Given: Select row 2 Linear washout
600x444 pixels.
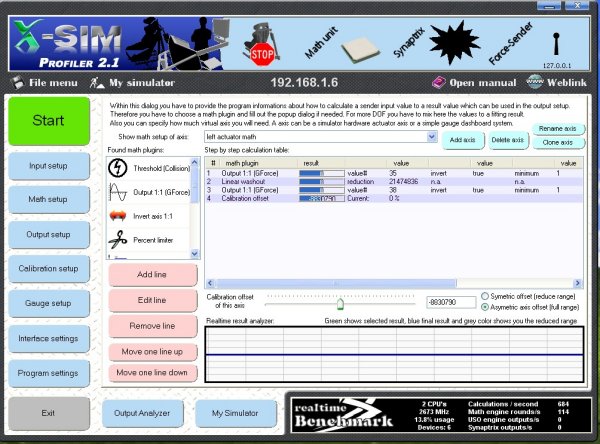Looking at the screenshot, I should pyautogui.click(x=394, y=182).
